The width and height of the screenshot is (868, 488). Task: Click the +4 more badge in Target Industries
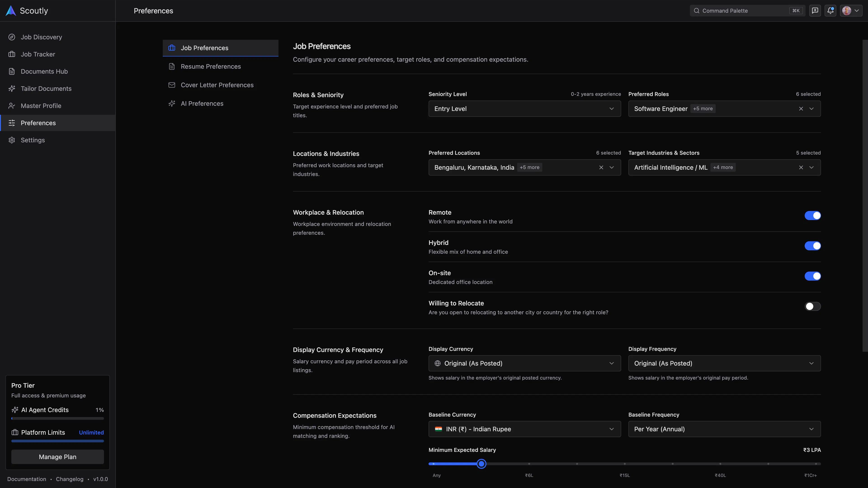click(723, 167)
